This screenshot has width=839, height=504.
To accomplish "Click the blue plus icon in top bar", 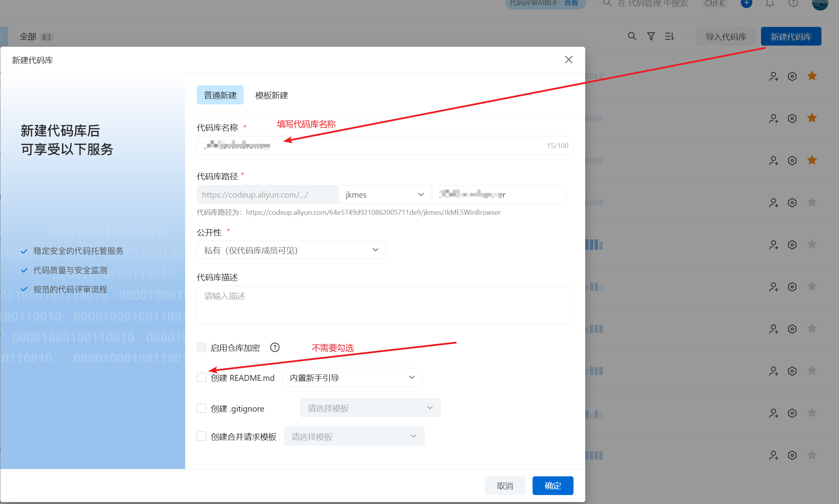I will click(x=746, y=4).
